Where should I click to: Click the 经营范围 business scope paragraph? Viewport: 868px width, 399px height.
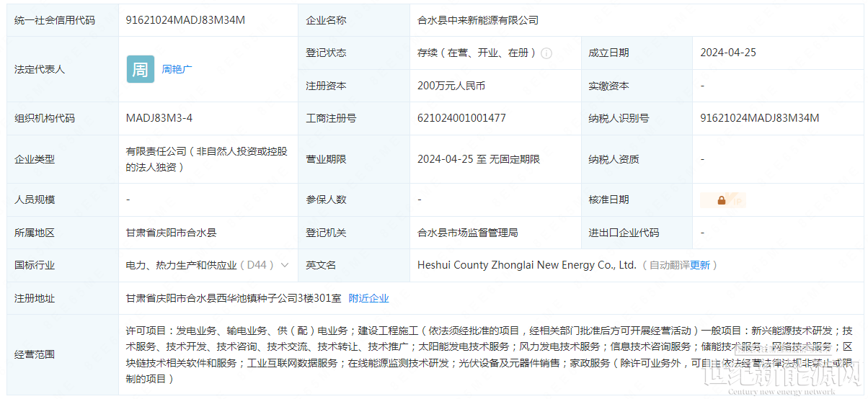coord(490,354)
